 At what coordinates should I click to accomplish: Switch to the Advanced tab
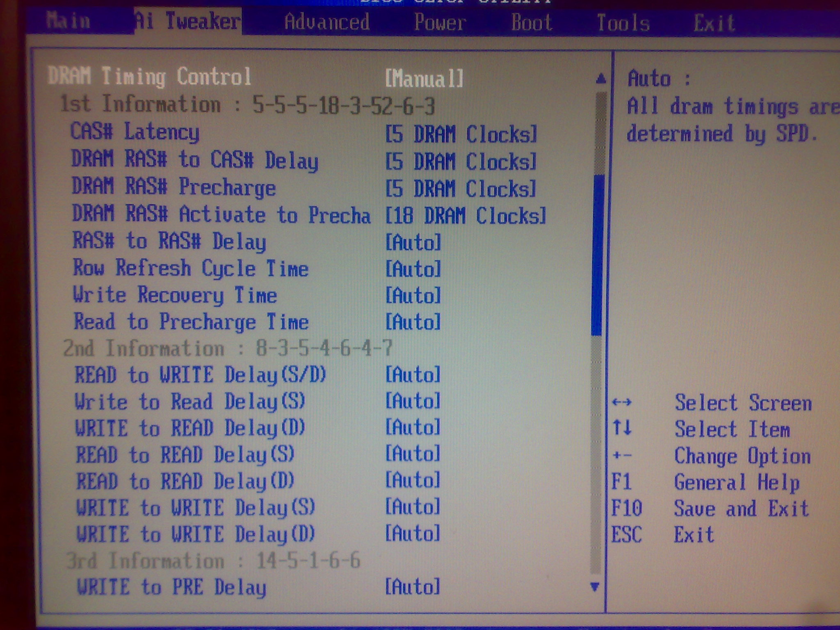(326, 22)
